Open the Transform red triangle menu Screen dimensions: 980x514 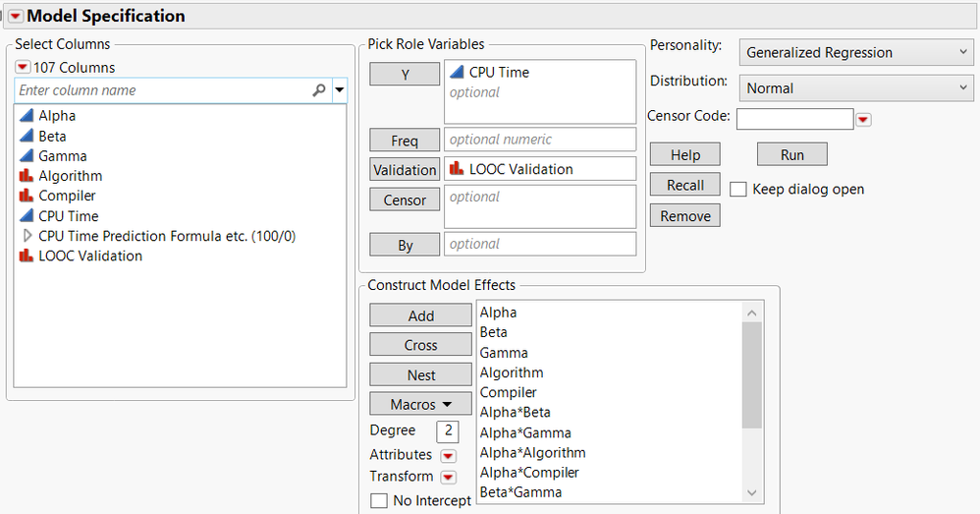[x=448, y=478]
